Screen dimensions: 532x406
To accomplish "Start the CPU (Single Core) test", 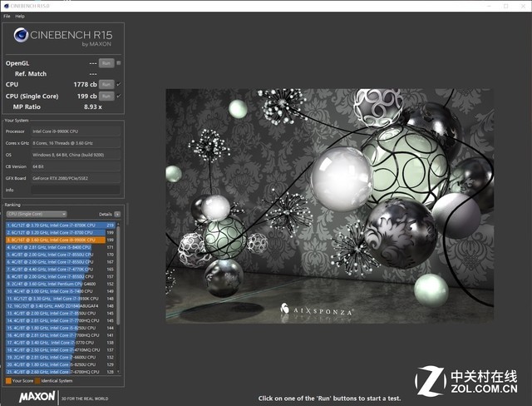I will point(106,95).
